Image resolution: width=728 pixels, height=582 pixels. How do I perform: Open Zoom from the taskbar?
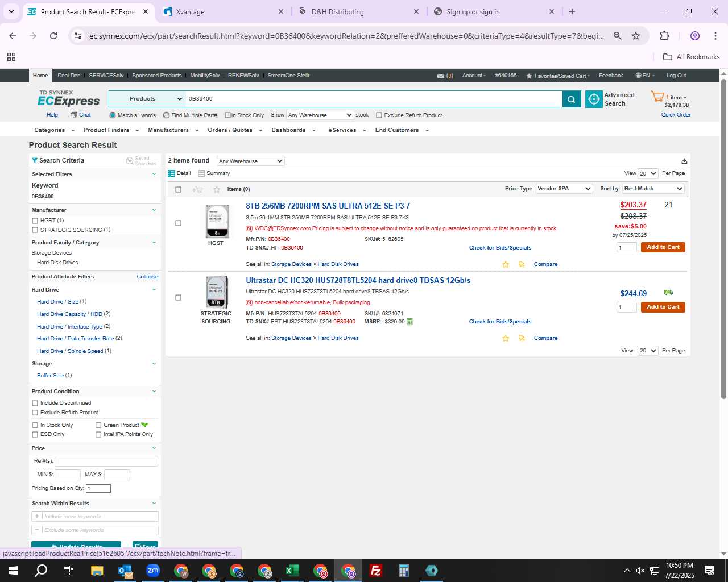click(153, 571)
